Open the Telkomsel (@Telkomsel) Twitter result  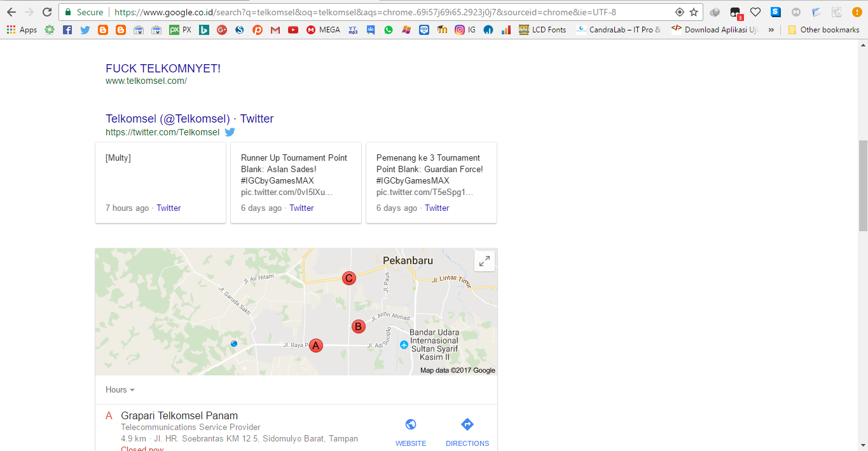[189, 119]
